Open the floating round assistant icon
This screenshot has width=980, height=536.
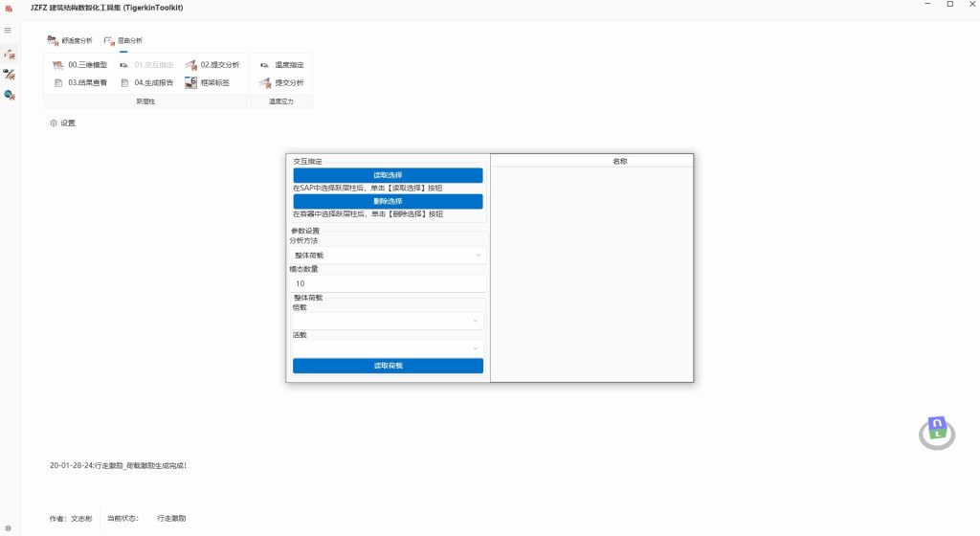coord(936,433)
